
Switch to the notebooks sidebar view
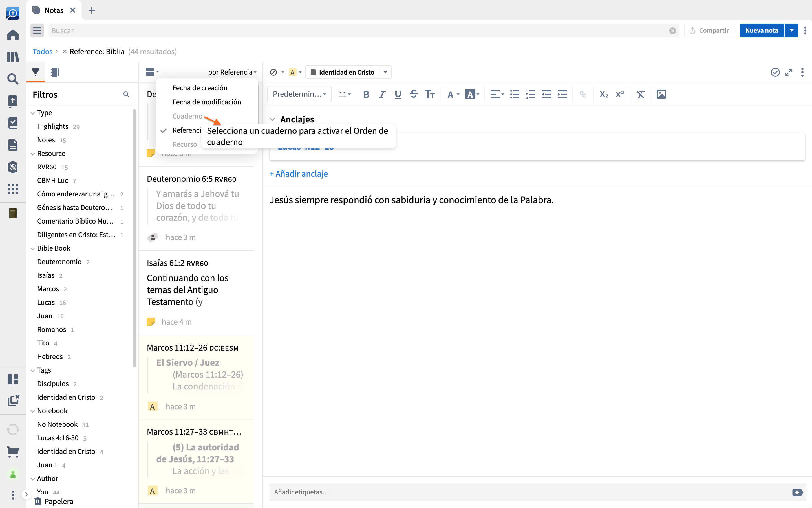(55, 72)
